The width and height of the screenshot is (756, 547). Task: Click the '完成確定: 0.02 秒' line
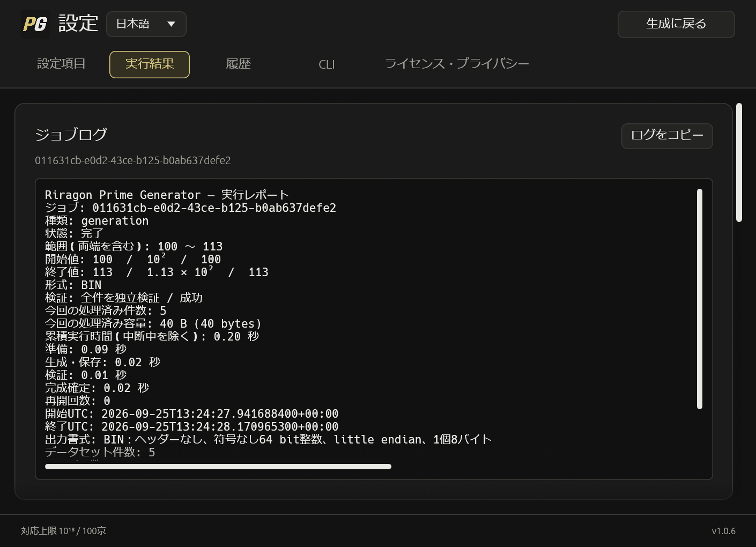pyautogui.click(x=97, y=388)
